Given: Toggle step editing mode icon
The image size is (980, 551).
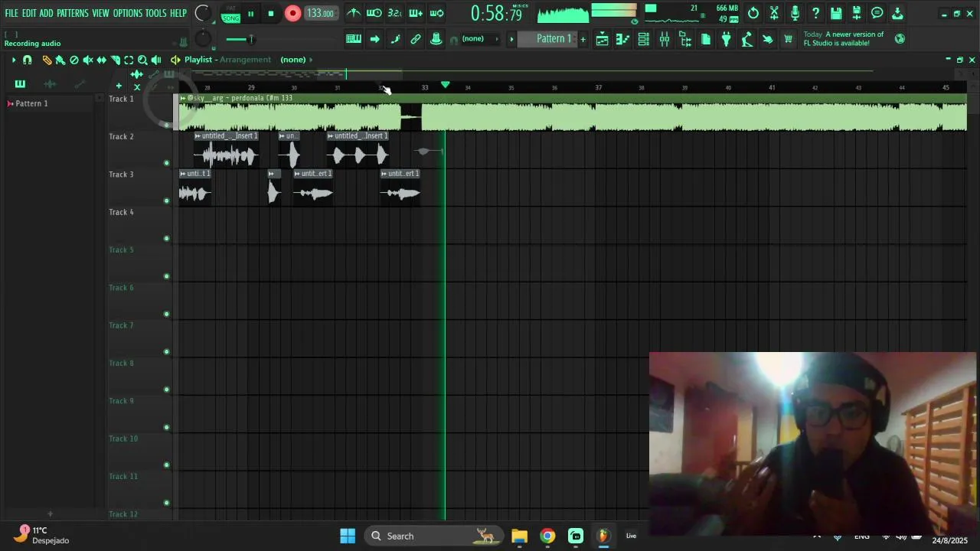Looking at the screenshot, I should [x=395, y=39].
